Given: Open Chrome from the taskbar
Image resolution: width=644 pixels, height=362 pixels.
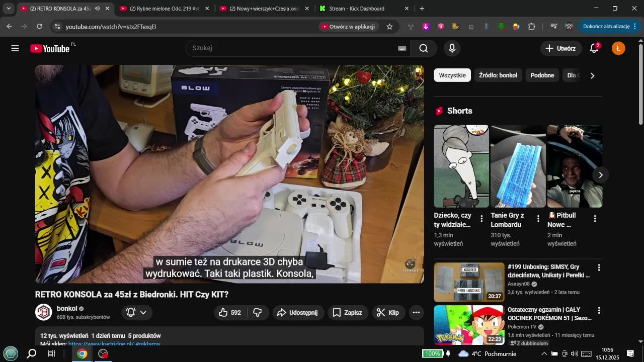Looking at the screenshot, I should click(x=82, y=353).
